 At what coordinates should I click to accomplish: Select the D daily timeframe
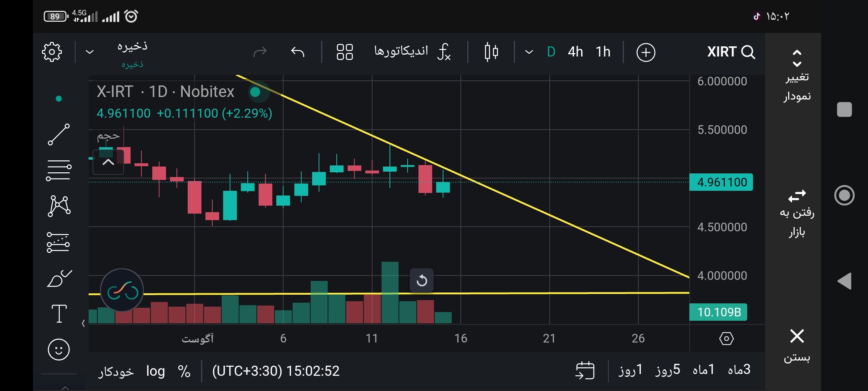point(551,52)
